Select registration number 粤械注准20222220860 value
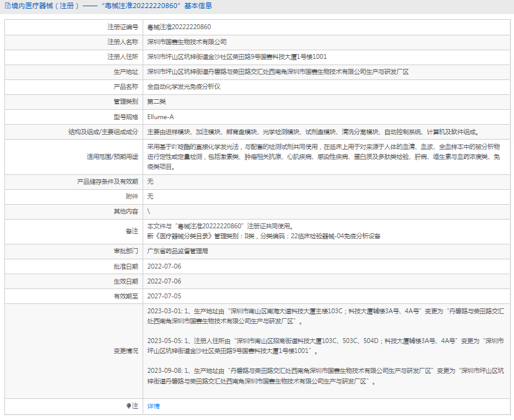Screen dimensions: 514x420 179,27
